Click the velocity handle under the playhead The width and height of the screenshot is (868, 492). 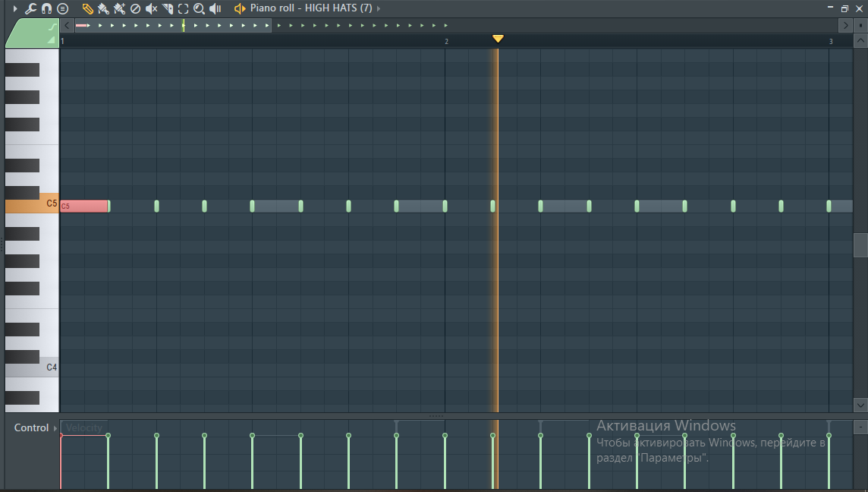492,436
